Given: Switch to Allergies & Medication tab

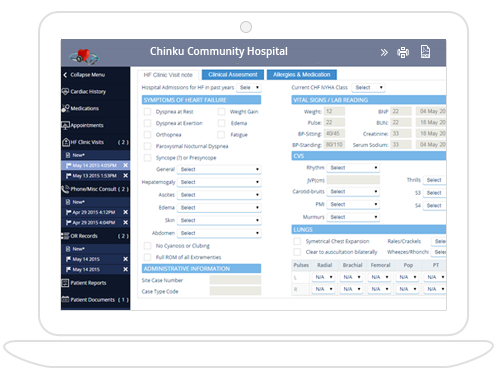Looking at the screenshot, I should (x=302, y=75).
